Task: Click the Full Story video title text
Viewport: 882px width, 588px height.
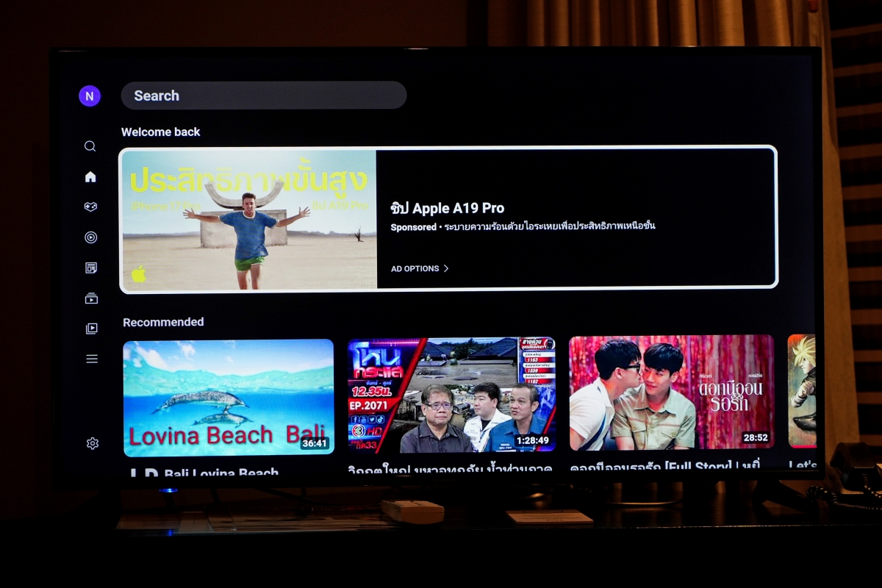Action: coord(664,466)
